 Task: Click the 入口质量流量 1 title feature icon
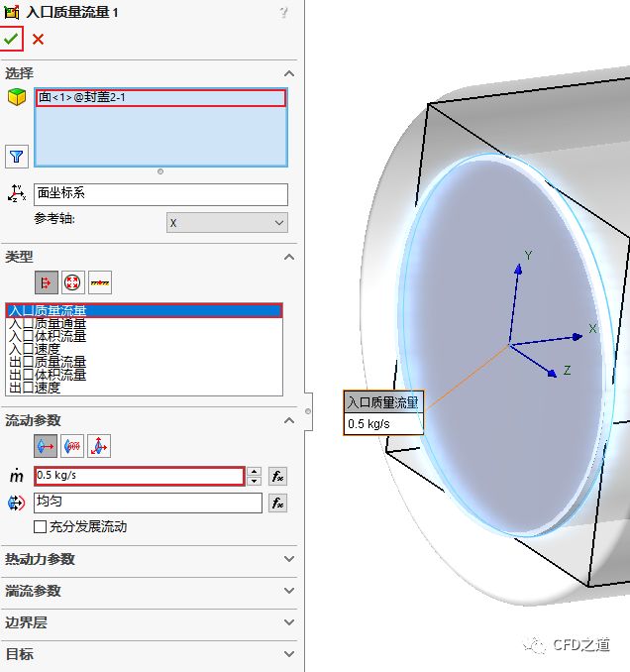tap(12, 13)
